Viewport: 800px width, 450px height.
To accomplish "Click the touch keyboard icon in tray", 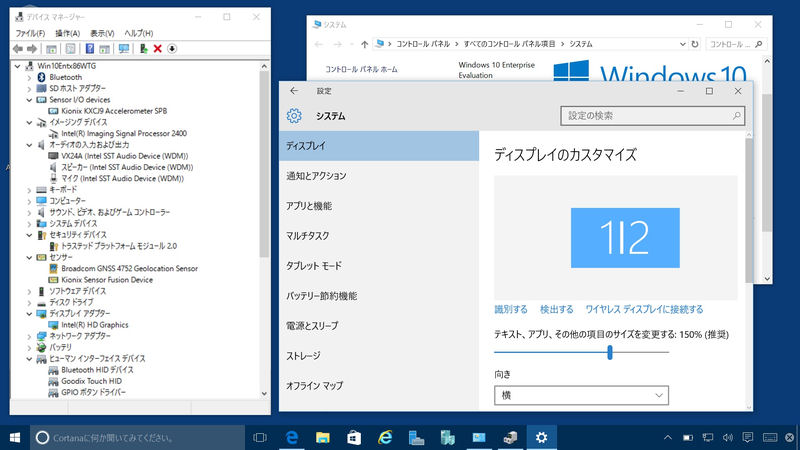I will coord(770,437).
